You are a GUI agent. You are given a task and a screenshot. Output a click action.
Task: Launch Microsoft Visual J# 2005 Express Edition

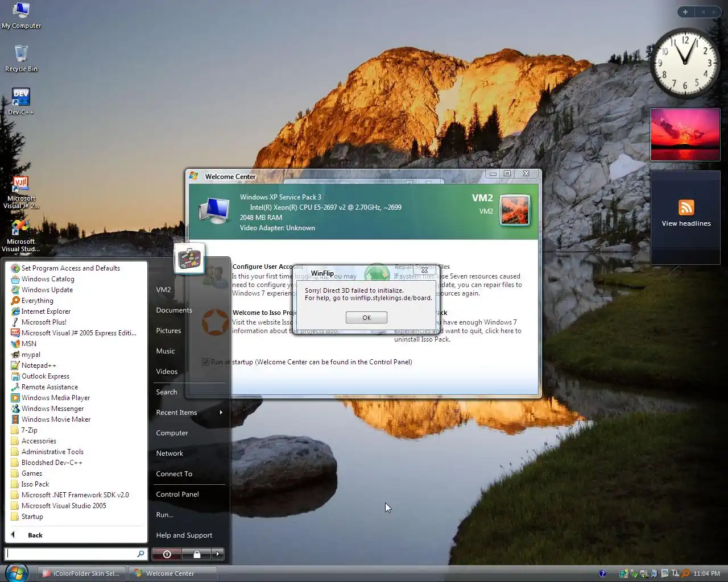[x=78, y=333]
